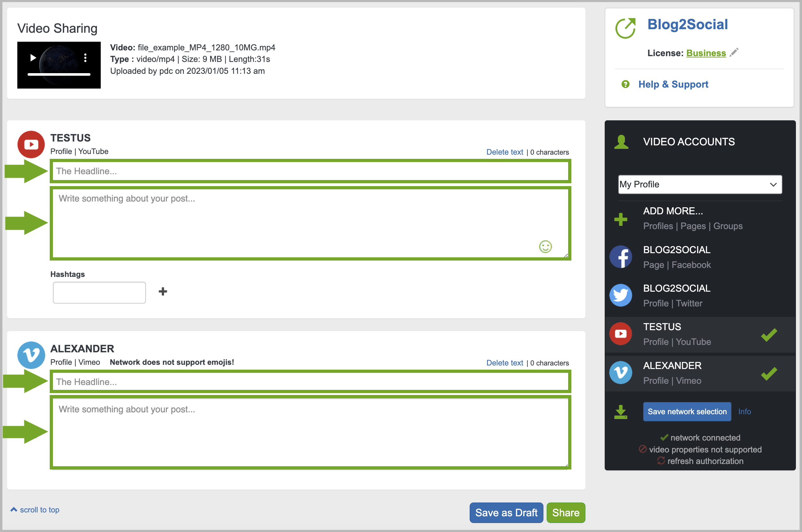Click the green Share button
The image size is (802, 532).
pyautogui.click(x=566, y=513)
